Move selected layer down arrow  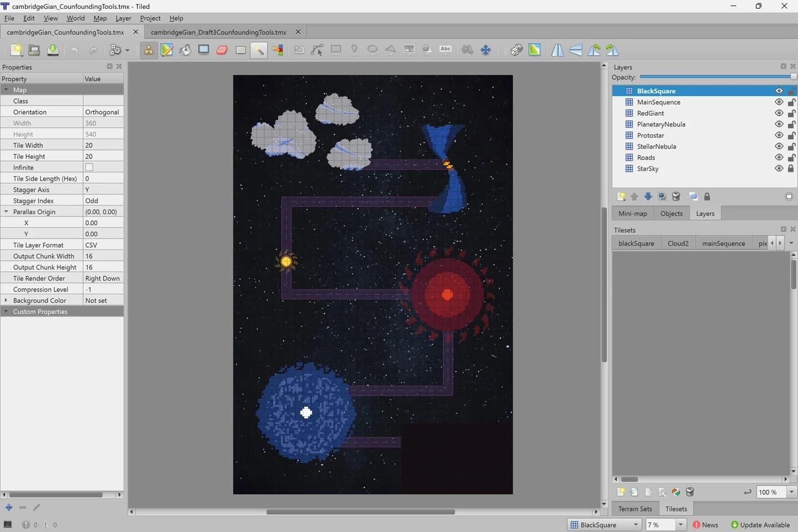pyautogui.click(x=648, y=197)
